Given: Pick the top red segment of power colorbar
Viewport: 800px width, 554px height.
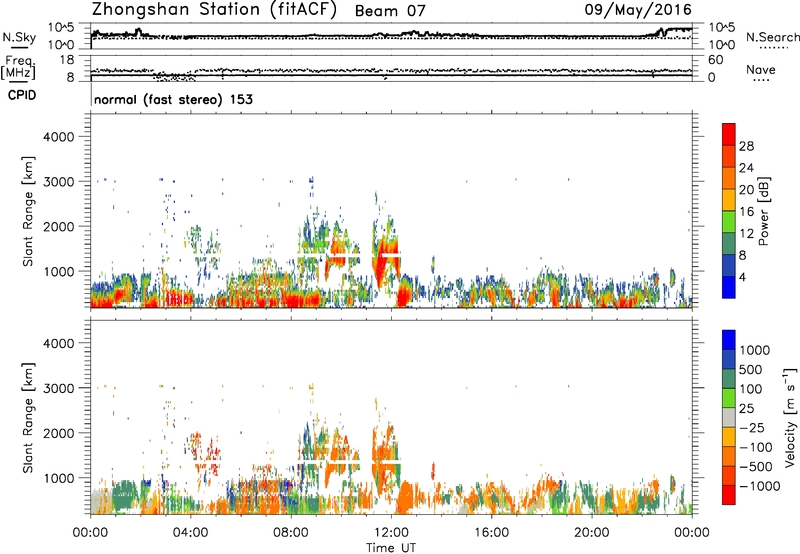Looking at the screenshot, I should pyautogui.click(x=729, y=135).
